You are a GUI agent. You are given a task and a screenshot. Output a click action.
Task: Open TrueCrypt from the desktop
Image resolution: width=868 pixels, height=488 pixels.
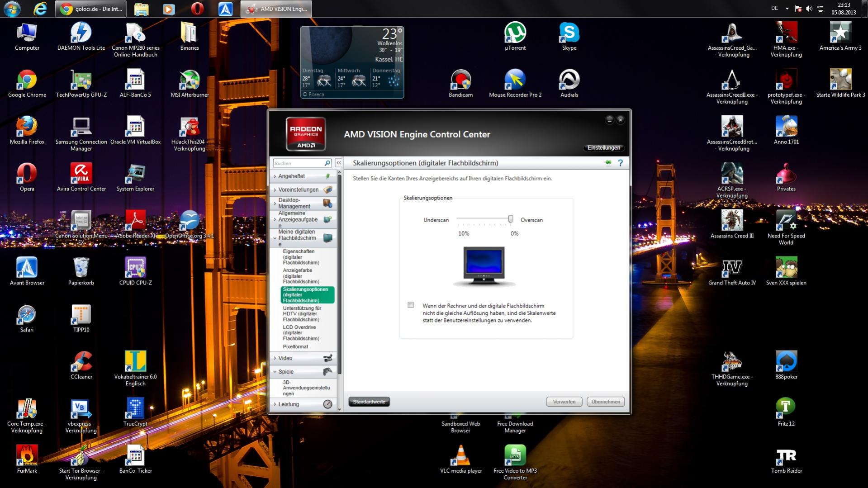135,412
